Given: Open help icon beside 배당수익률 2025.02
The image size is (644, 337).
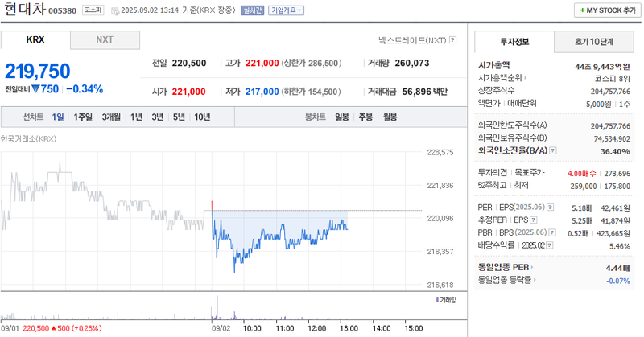Looking at the screenshot, I should [x=550, y=245].
